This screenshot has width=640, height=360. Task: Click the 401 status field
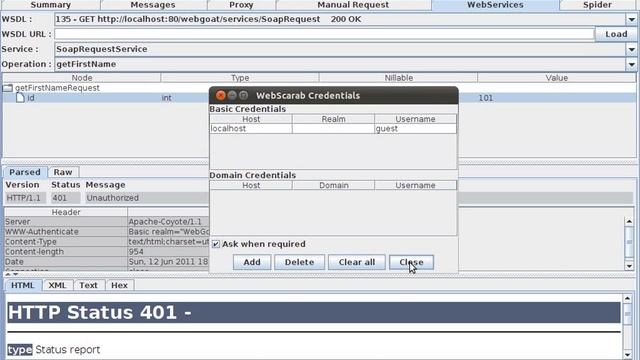click(65, 198)
